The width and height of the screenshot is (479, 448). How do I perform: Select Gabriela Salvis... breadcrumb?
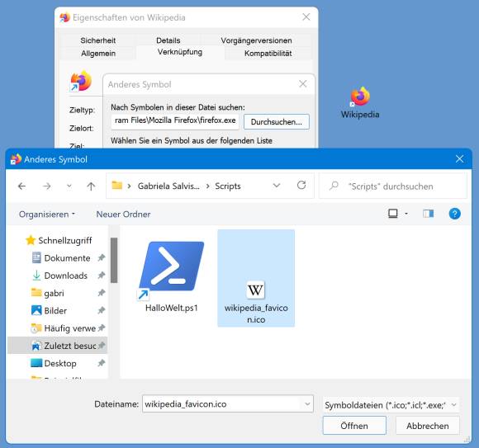pos(168,186)
